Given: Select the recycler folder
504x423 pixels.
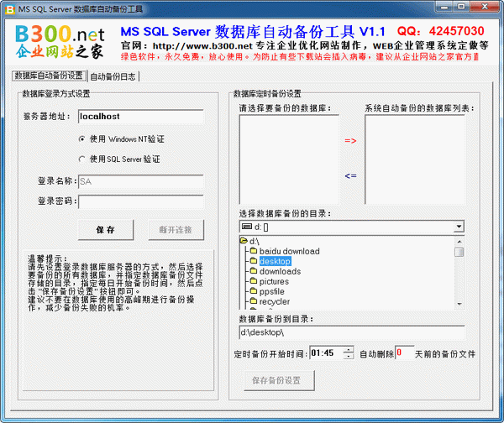Looking at the screenshot, I should [275, 301].
